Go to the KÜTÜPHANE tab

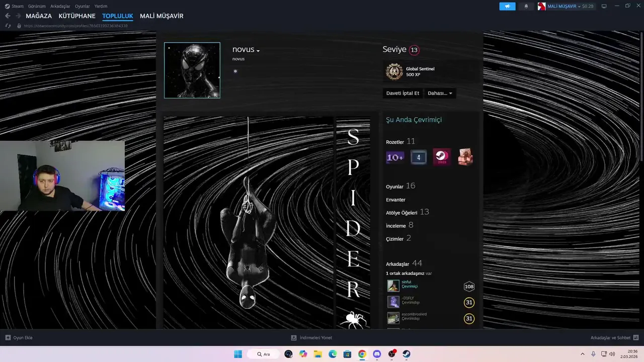tap(77, 16)
